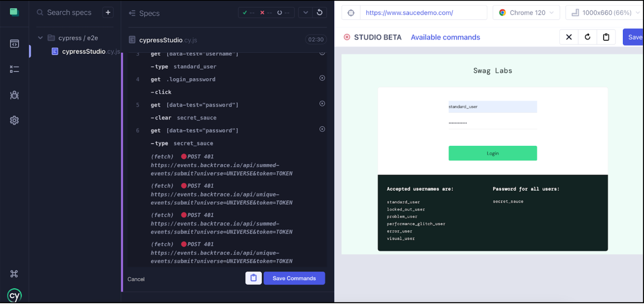Viewport: 644px width, 305px height.
Task: Open the Chrome 120 browser dropdown
Action: click(526, 13)
